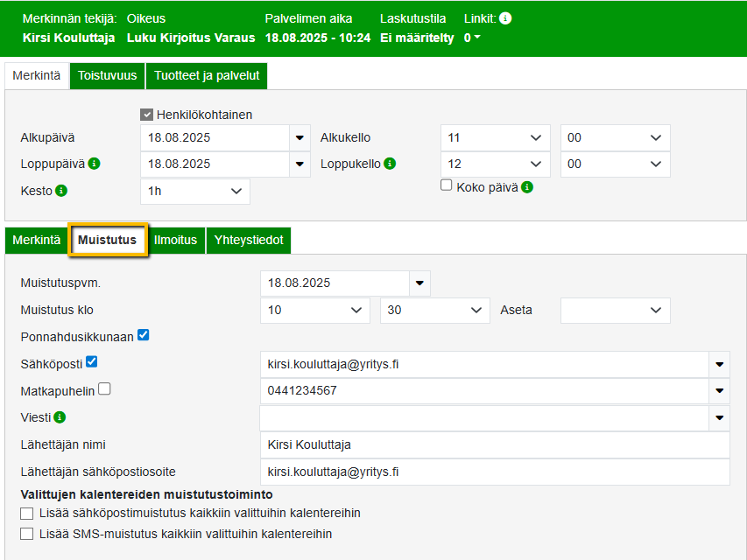Screen dimensions: 747x560
Task: Open the Alkukello hour dropdown
Action: point(495,138)
